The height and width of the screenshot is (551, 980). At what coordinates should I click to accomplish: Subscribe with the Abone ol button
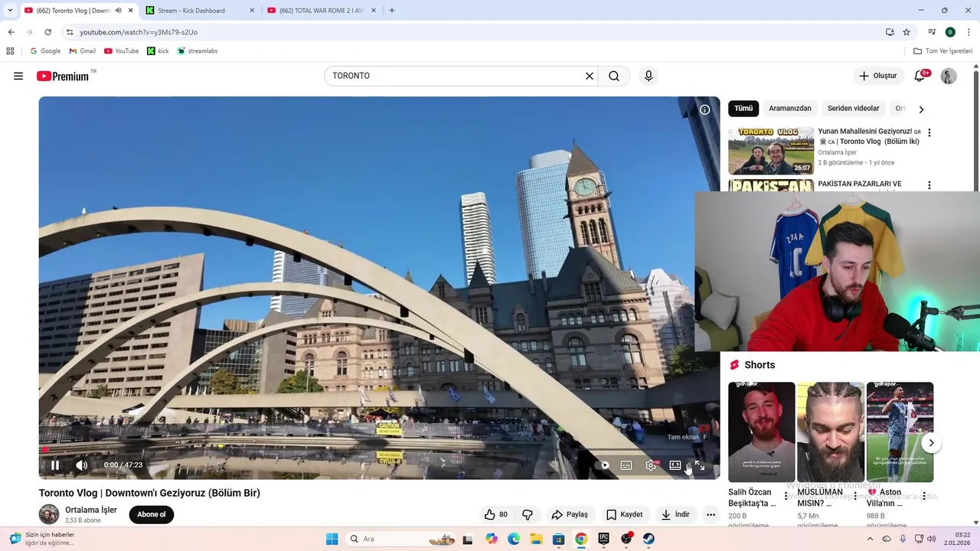tap(152, 514)
